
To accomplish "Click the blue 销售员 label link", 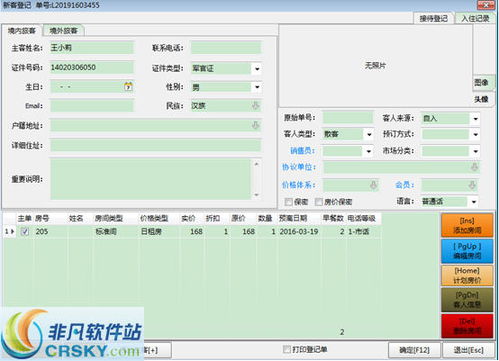I will click(x=302, y=151).
